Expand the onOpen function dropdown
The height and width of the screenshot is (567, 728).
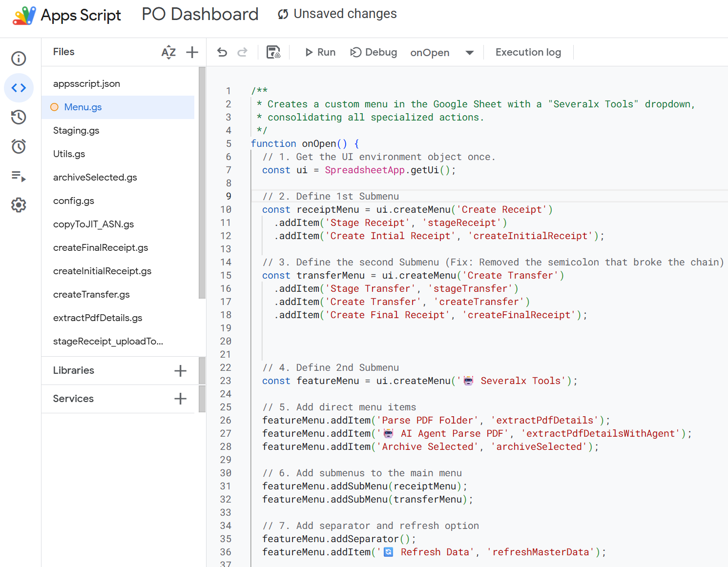click(469, 53)
